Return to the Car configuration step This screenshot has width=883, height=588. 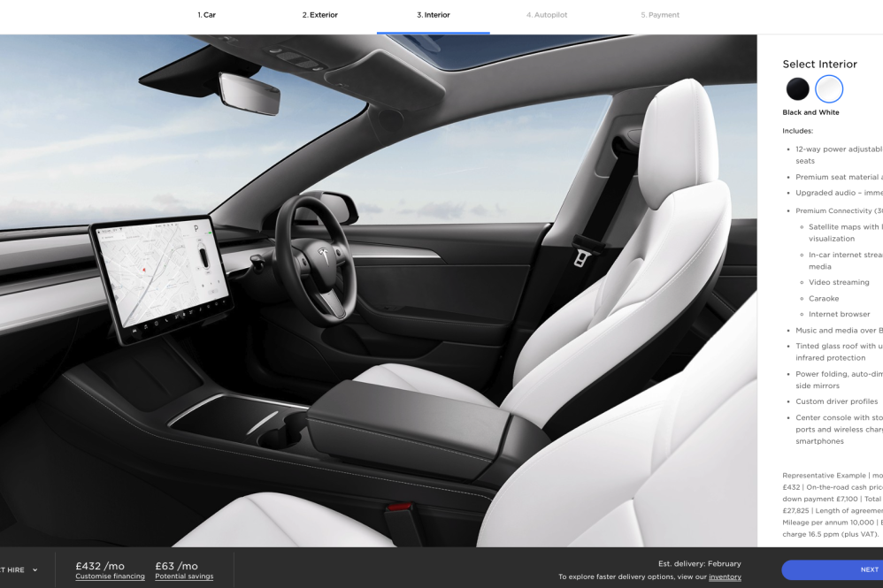205,15
